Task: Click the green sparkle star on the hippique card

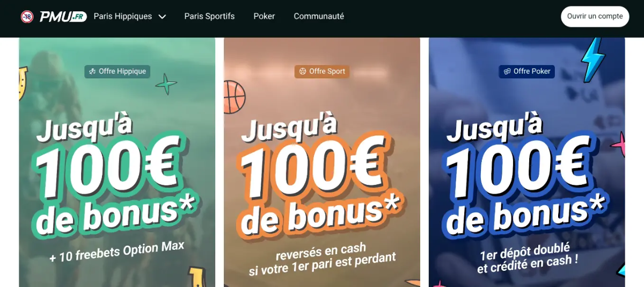Action: click(166, 84)
